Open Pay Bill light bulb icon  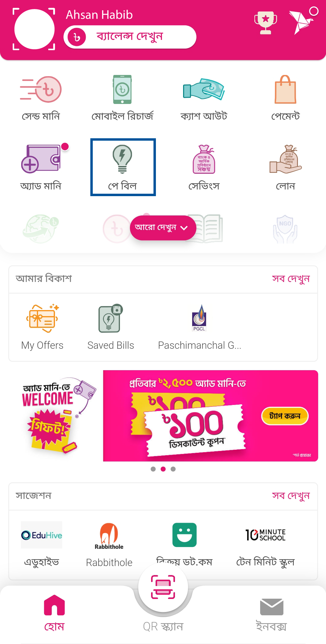tap(122, 159)
